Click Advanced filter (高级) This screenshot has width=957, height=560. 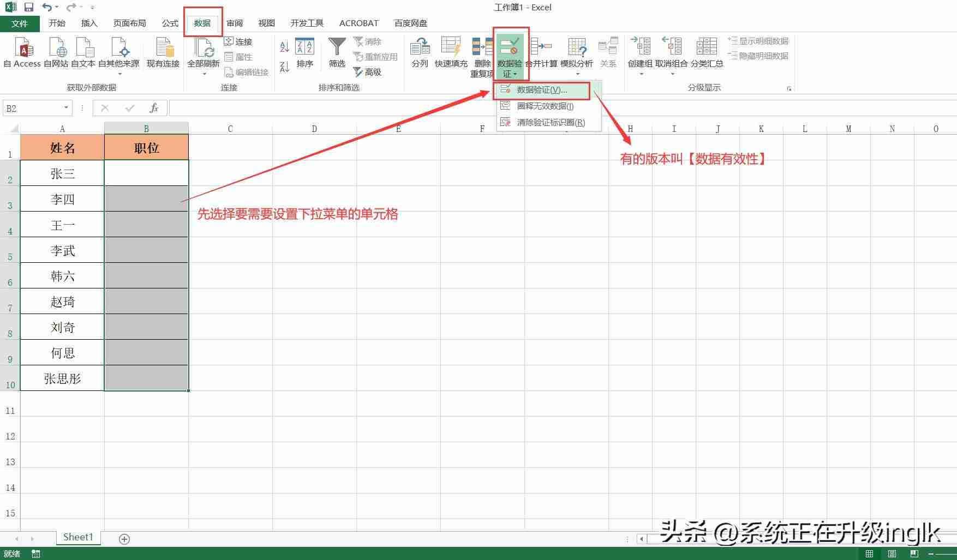(367, 72)
